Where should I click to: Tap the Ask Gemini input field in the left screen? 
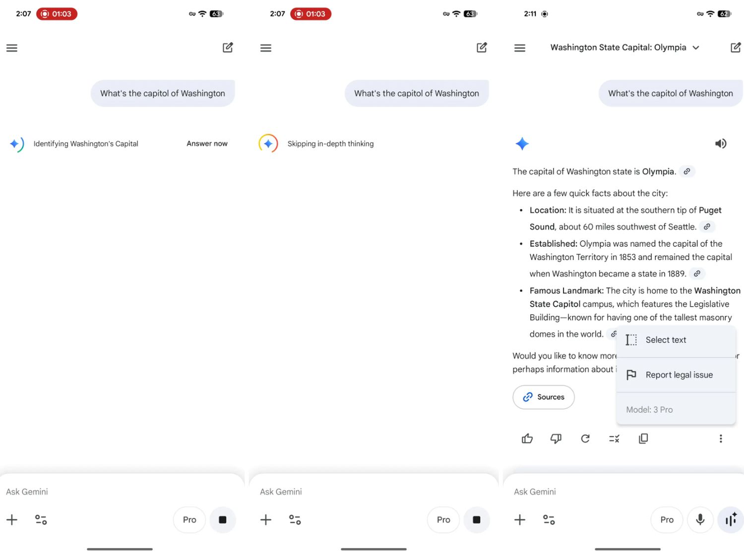[99, 492]
